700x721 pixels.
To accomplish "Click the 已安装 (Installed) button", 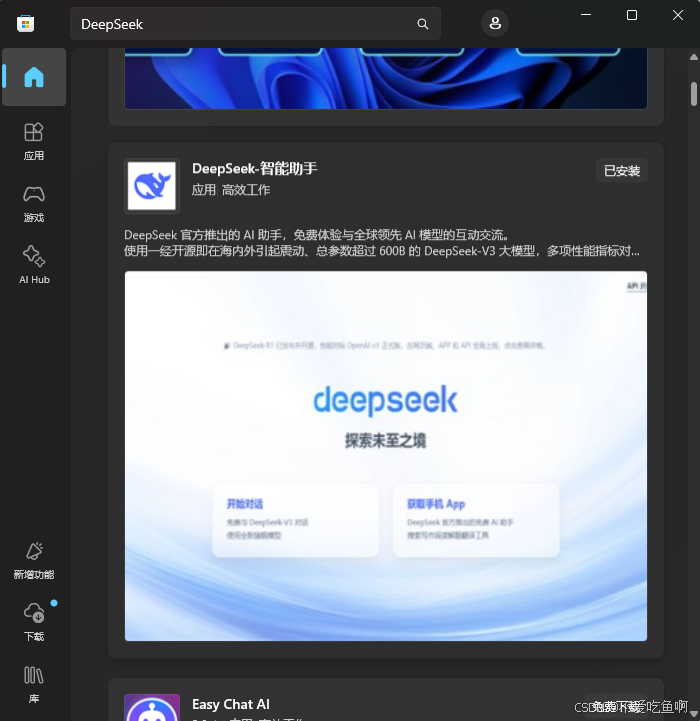I will 622,171.
